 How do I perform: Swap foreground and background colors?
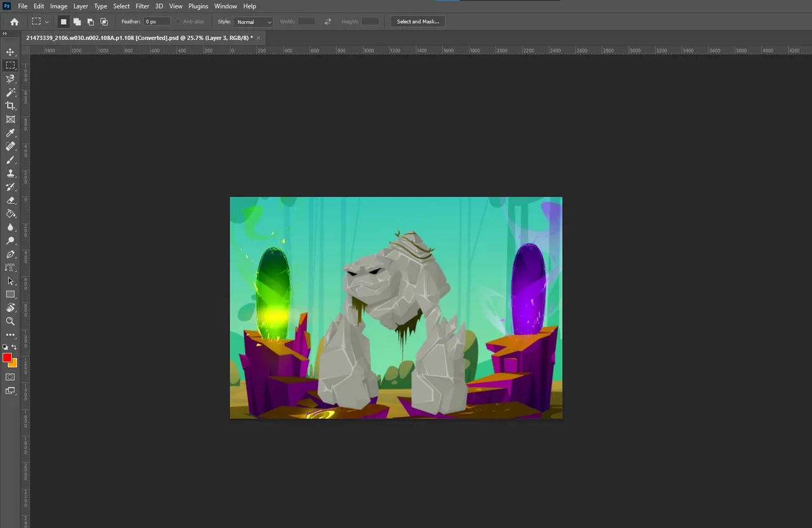(x=14, y=347)
